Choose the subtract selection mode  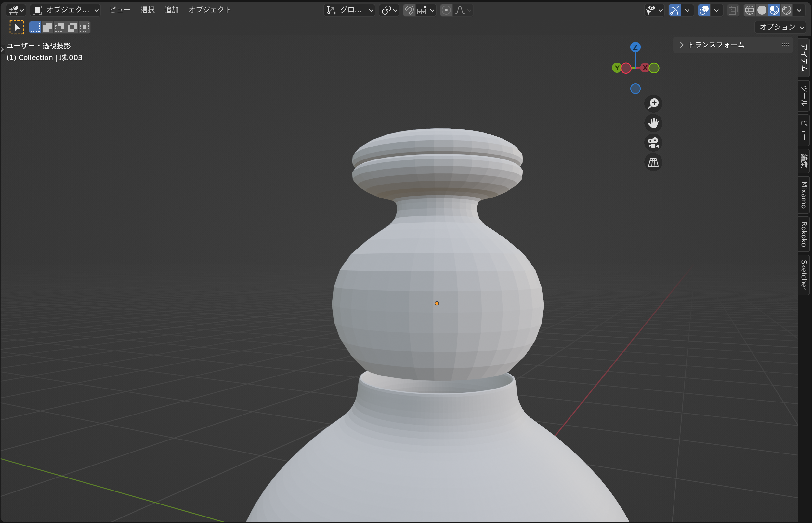point(60,27)
